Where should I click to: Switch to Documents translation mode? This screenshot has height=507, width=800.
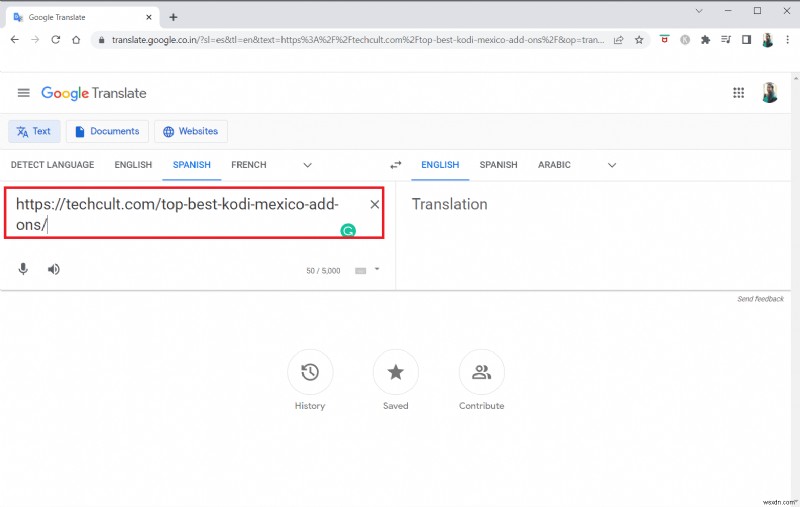pyautogui.click(x=107, y=132)
